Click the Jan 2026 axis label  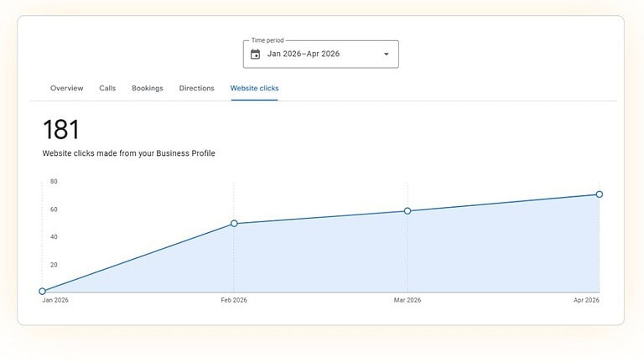(x=55, y=300)
